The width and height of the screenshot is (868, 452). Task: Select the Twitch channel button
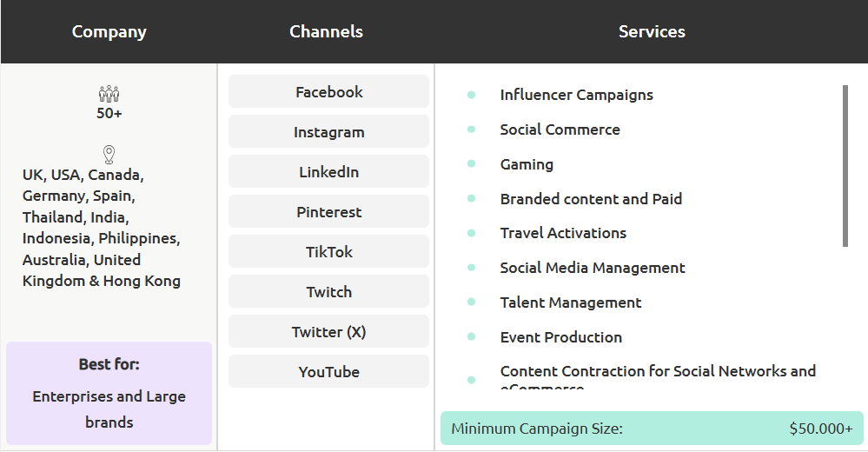(328, 292)
